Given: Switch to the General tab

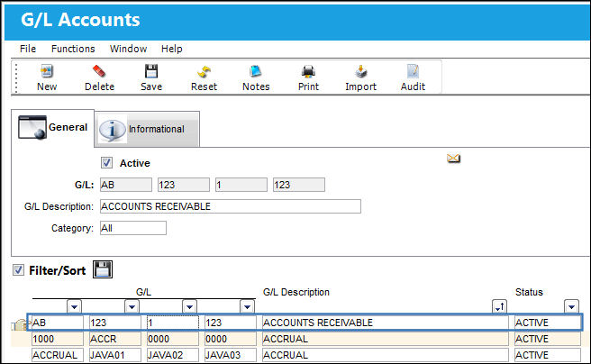Looking at the screenshot, I should 53,127.
